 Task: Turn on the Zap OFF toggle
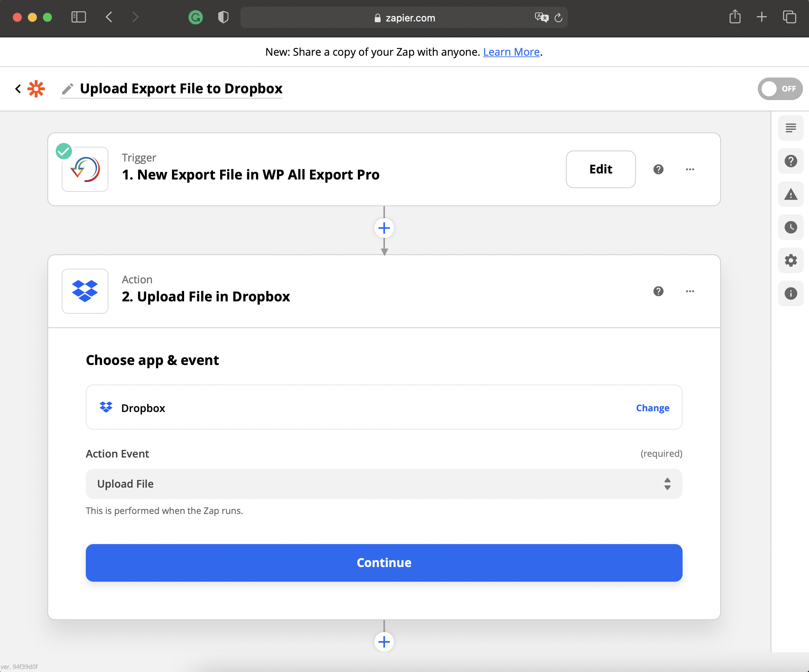point(780,89)
